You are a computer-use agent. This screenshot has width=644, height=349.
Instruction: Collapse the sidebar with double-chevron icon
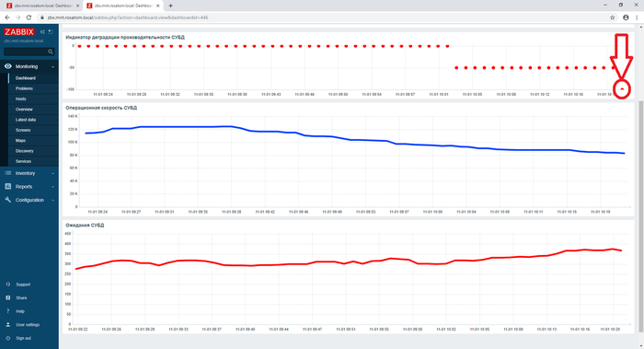[x=42, y=31]
